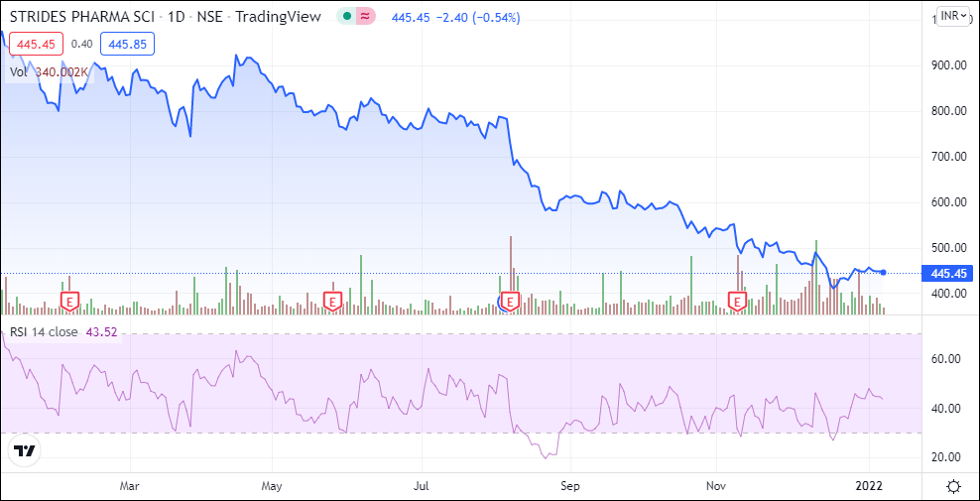This screenshot has height=501, width=980.
Task: Click the 500.00 price scale label
Action: [x=948, y=248]
